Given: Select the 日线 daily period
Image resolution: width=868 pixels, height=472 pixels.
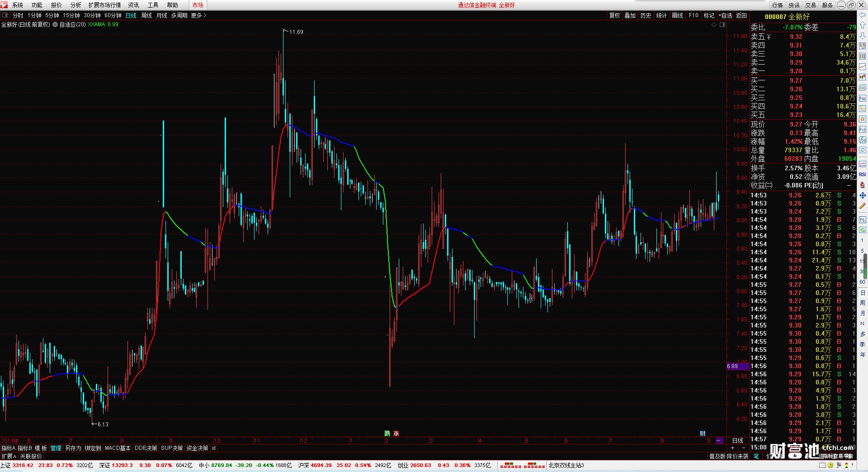Looking at the screenshot, I should (x=131, y=15).
